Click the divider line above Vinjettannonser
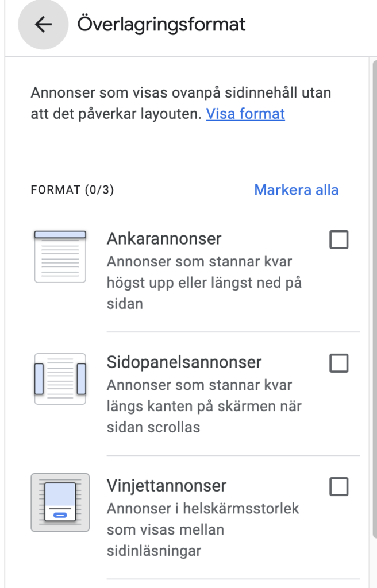The image size is (377, 588). coord(233,455)
